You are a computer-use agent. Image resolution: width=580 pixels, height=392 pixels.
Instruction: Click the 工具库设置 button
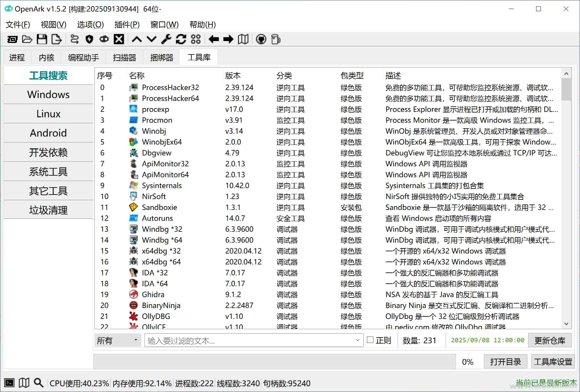[x=552, y=361]
